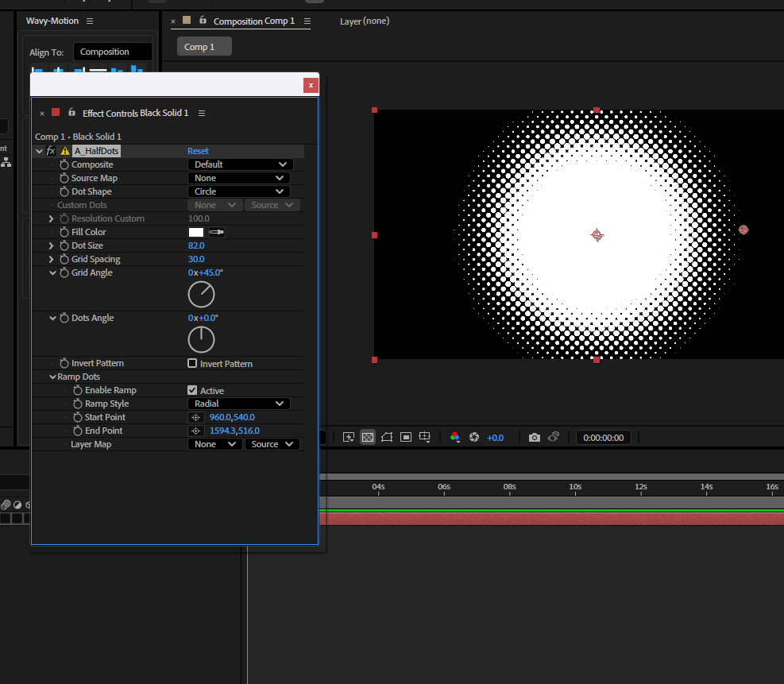Viewport: 784px width, 684px height.
Task: Uncheck the Enable Ramp Active checkbox
Action: tap(192, 390)
